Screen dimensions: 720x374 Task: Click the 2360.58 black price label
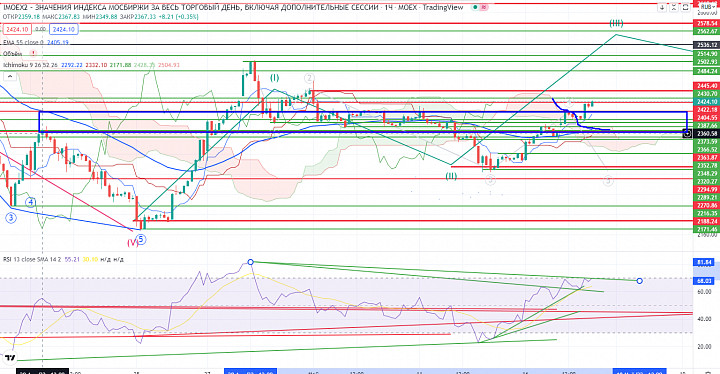(x=707, y=133)
